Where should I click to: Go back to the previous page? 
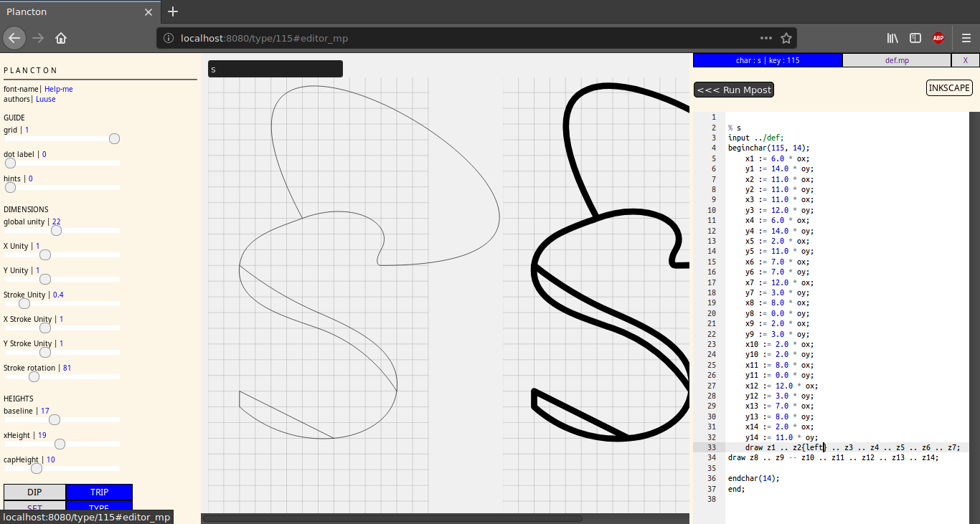14,38
